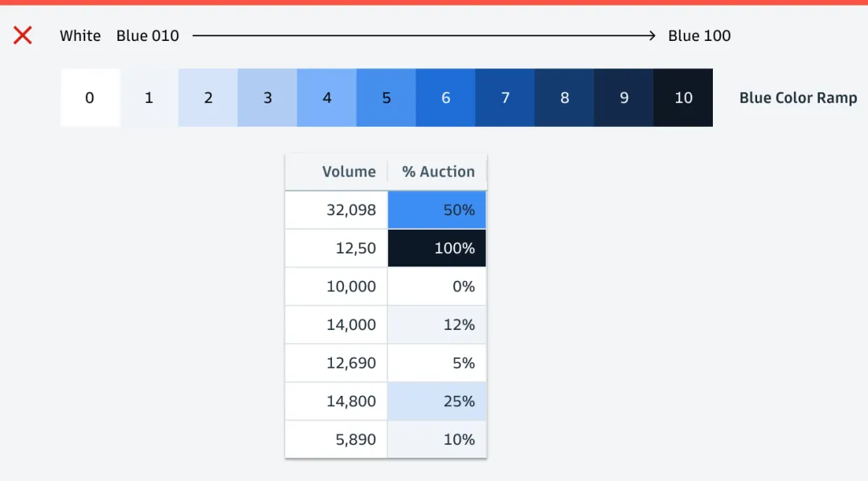Click the Volume column header
Screen dimensions: 868x481
click(348, 172)
